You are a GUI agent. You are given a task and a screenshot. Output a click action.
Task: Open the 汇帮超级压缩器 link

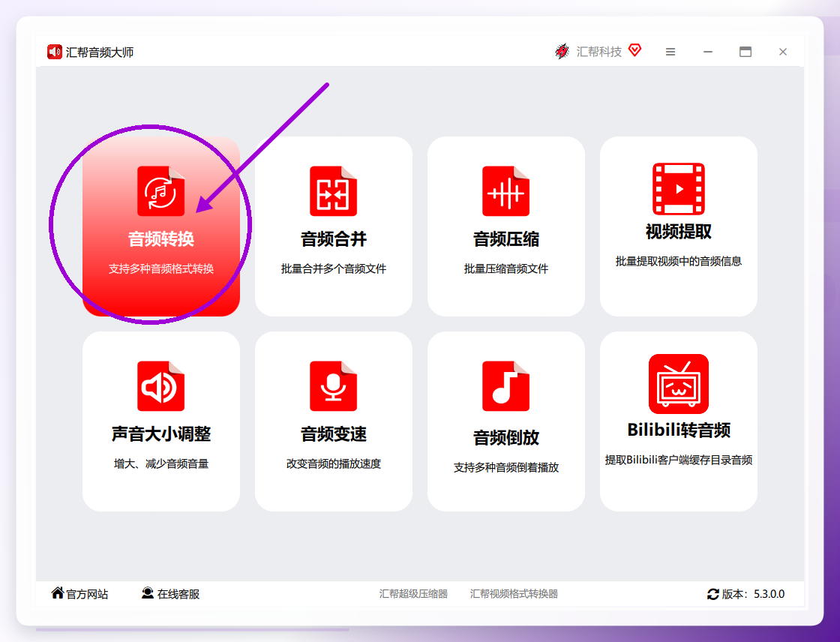pos(413,594)
